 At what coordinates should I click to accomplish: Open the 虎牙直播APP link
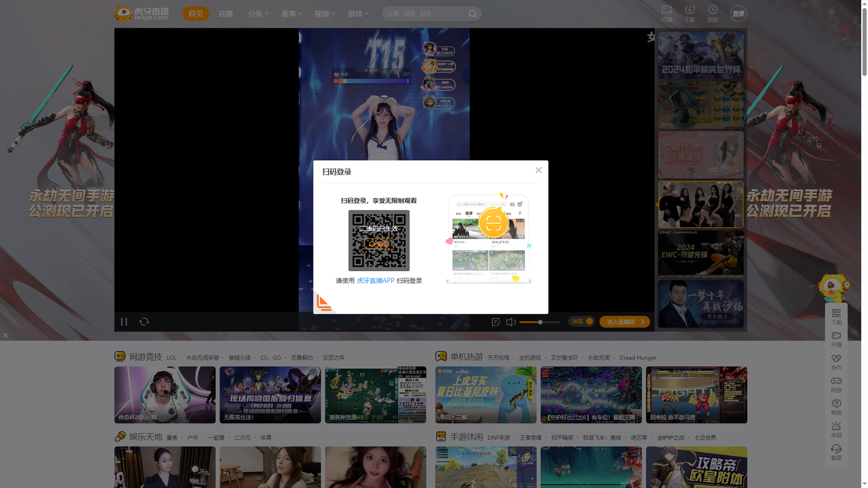click(x=376, y=281)
